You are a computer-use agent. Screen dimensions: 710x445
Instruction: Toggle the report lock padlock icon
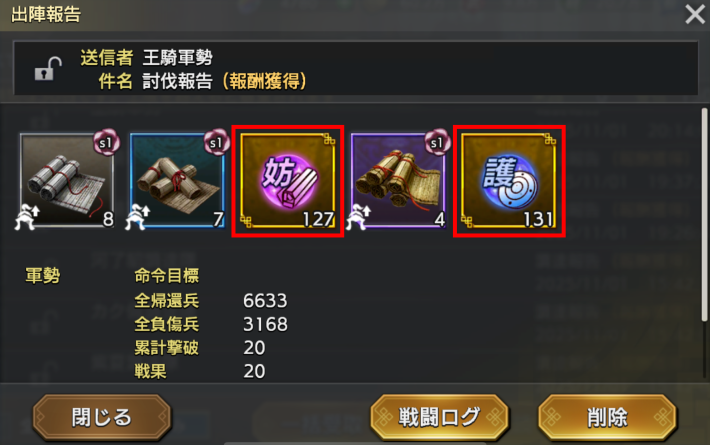pos(48,69)
